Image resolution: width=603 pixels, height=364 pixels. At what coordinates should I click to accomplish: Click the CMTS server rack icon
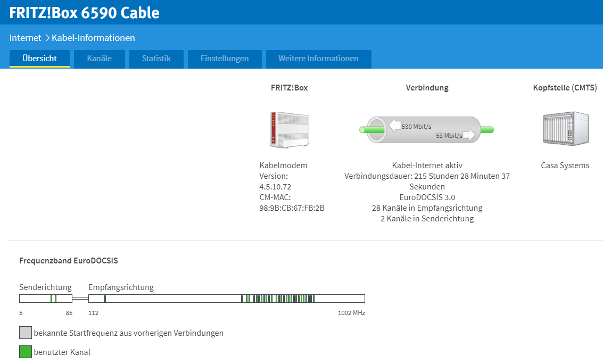[565, 128]
